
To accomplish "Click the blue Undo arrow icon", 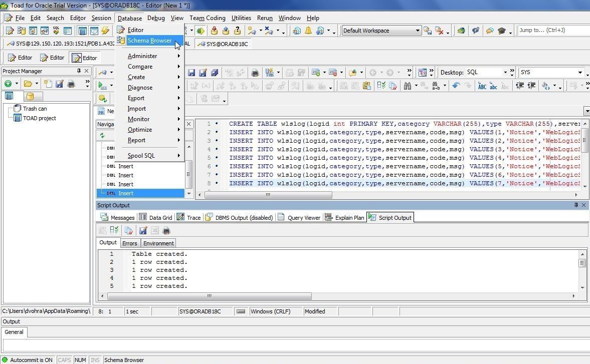I will 456,86.
